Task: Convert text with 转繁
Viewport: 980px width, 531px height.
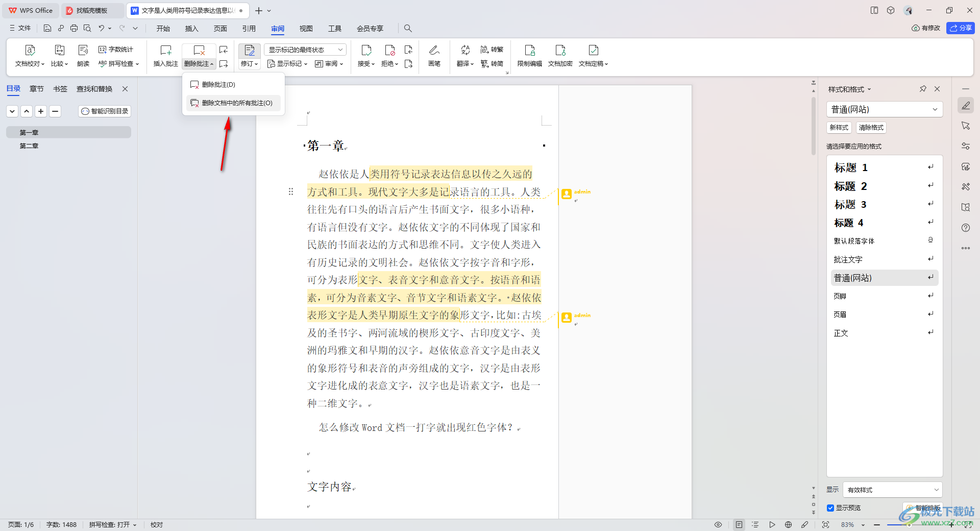Action: (x=492, y=50)
